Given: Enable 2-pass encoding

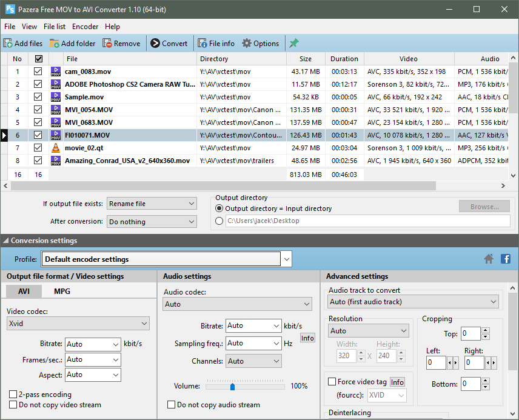Looking at the screenshot, I should click(x=13, y=394).
